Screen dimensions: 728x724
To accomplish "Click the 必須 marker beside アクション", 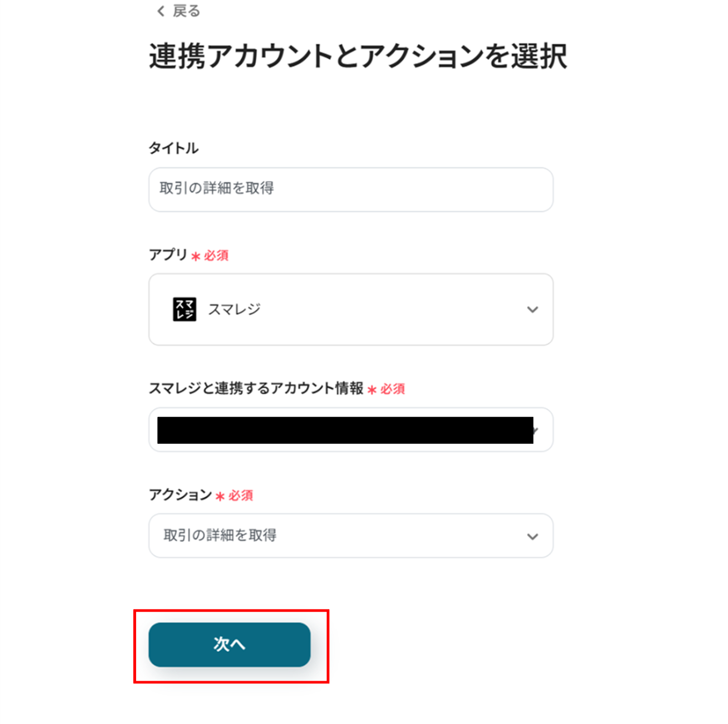I will (x=241, y=495).
